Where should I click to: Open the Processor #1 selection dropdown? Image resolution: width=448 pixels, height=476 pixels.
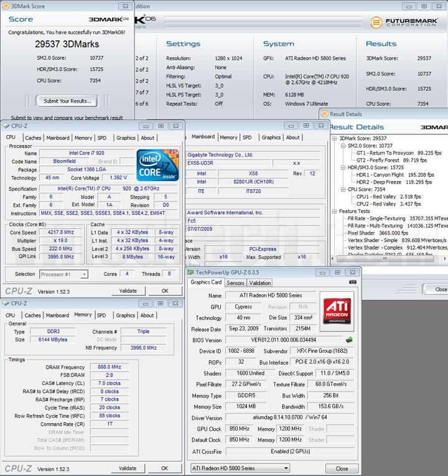(84, 274)
